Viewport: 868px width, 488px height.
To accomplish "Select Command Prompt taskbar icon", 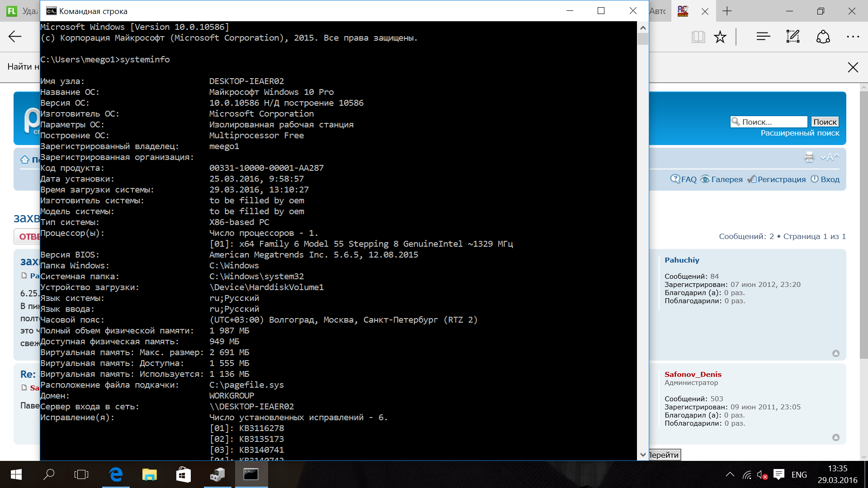I will click(251, 474).
